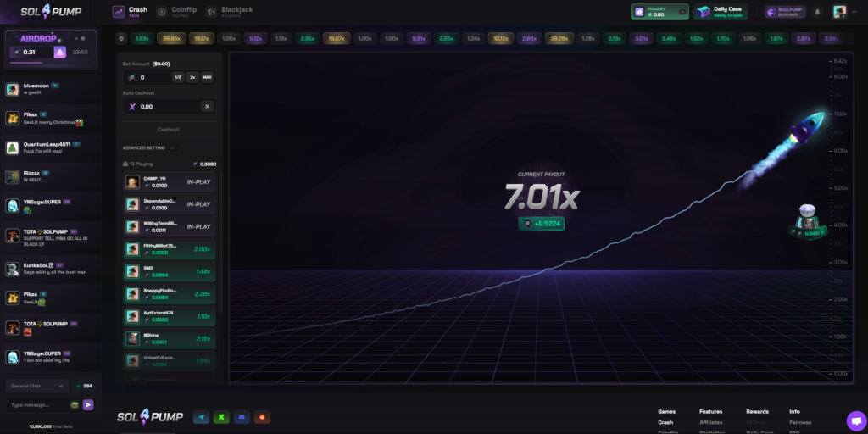Click the SolPump logo in header
Screen dimensions: 868x434
point(51,11)
